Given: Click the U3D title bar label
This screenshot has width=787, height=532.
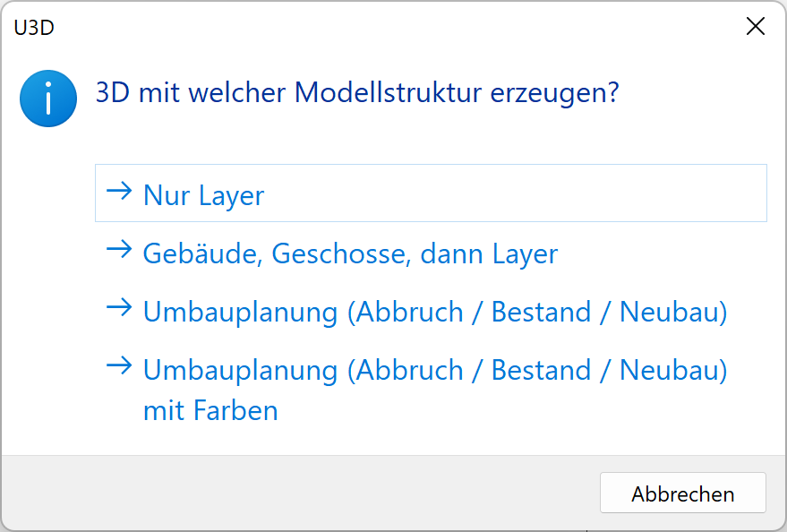Looking at the screenshot, I should (33, 28).
